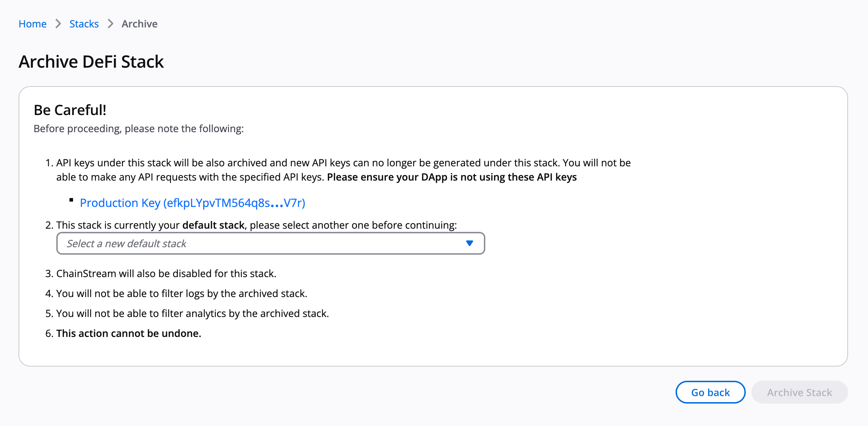This screenshot has width=868, height=426.
Task: Select the Archive breadcrumb item
Action: point(139,24)
